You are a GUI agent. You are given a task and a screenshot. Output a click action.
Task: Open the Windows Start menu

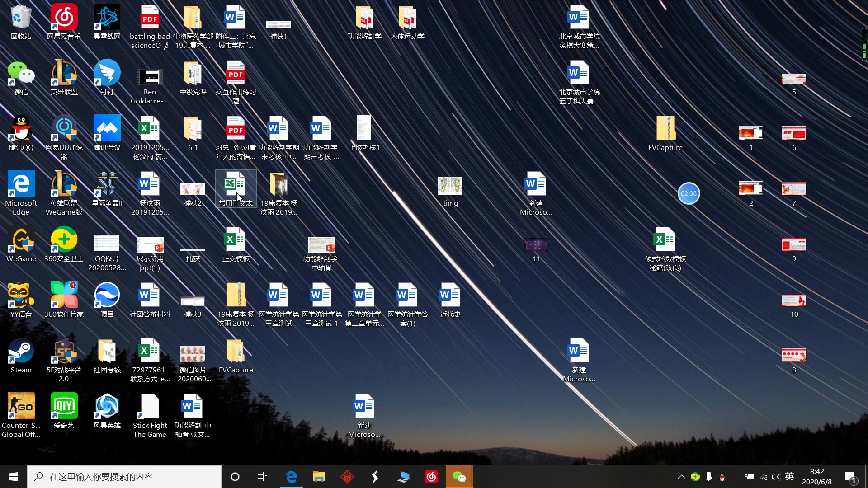coord(14,477)
